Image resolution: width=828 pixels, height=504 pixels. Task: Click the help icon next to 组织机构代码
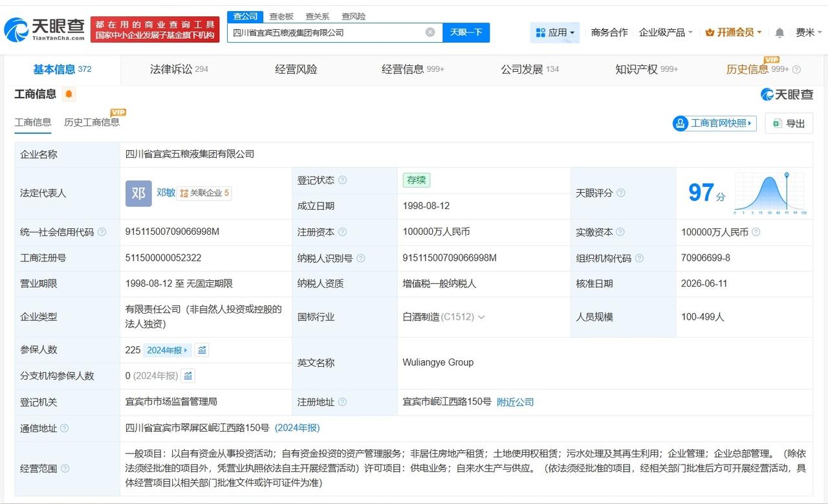(x=639, y=258)
